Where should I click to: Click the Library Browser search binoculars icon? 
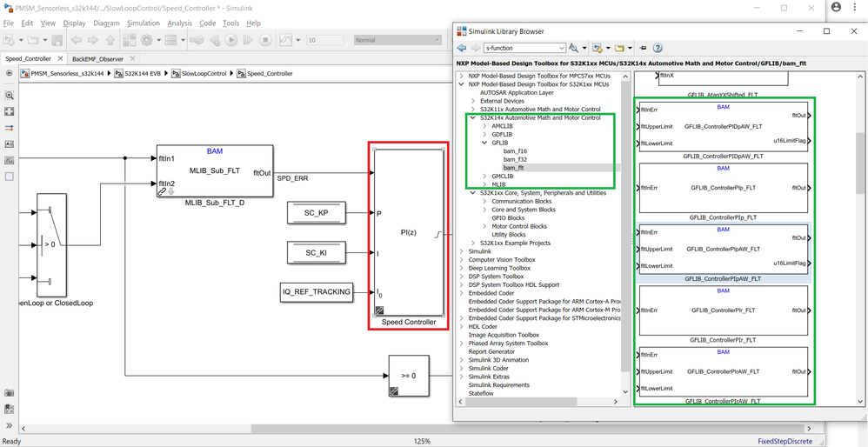573,48
